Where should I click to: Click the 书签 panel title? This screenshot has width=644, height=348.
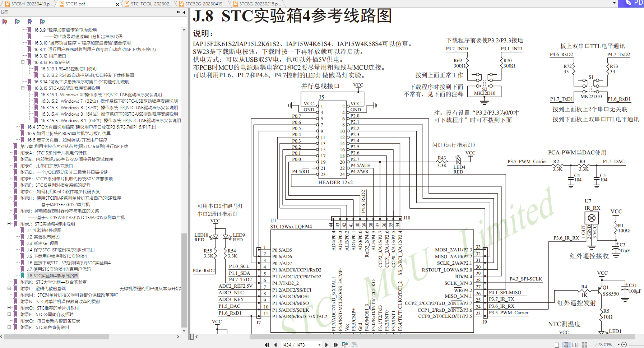coord(4,12)
